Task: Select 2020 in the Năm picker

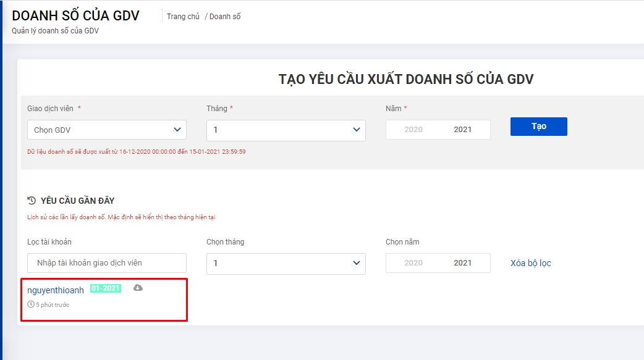Action: click(x=413, y=130)
